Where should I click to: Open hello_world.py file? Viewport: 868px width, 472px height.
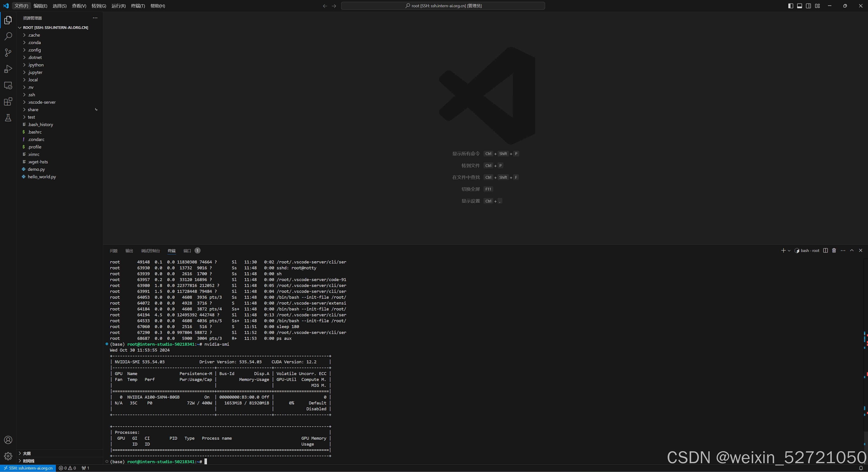click(41, 177)
